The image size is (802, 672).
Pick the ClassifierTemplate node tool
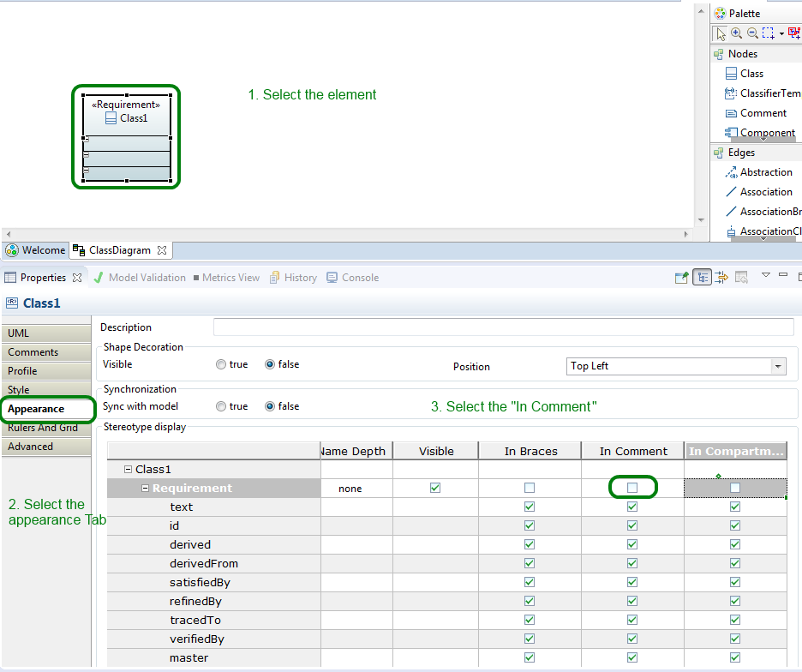point(763,93)
